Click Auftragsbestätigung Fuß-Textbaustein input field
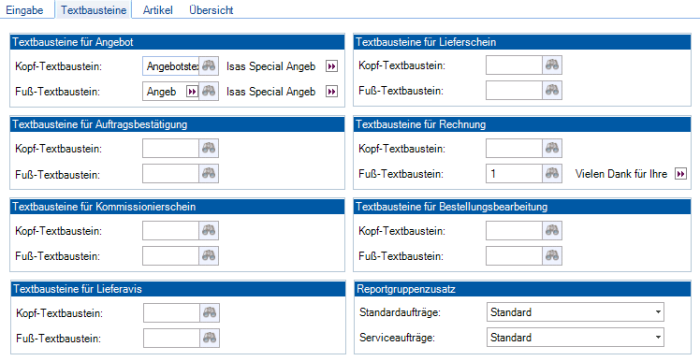The image size is (700, 361). [x=171, y=174]
